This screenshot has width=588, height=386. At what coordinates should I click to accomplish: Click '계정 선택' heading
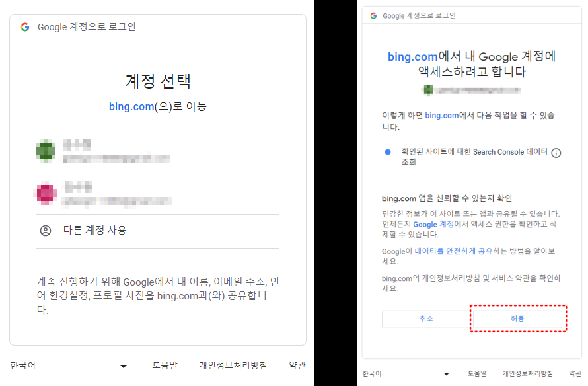(x=158, y=81)
